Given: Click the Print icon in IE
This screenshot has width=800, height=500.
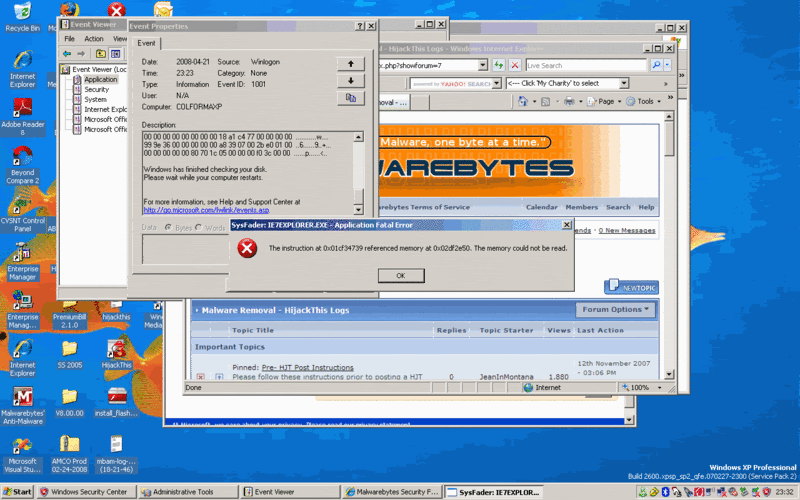Looking at the screenshot, I should tap(569, 102).
